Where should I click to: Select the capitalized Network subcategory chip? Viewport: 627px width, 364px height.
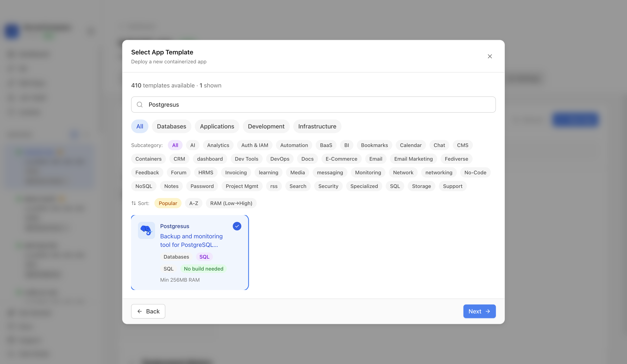pyautogui.click(x=403, y=173)
